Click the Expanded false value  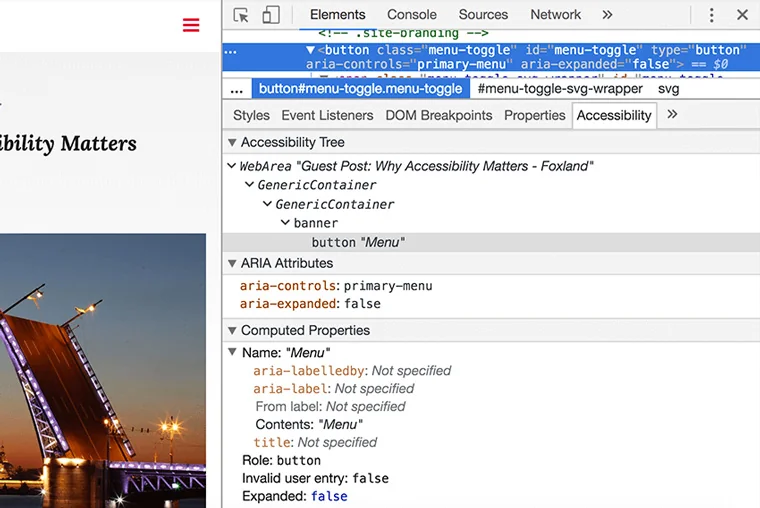click(329, 496)
